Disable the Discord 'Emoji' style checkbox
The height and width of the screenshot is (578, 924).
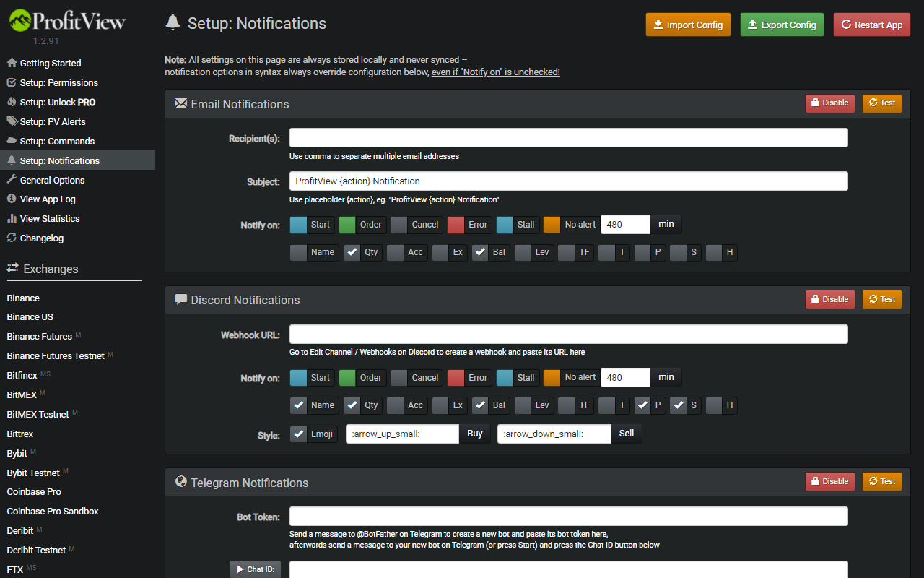[299, 434]
